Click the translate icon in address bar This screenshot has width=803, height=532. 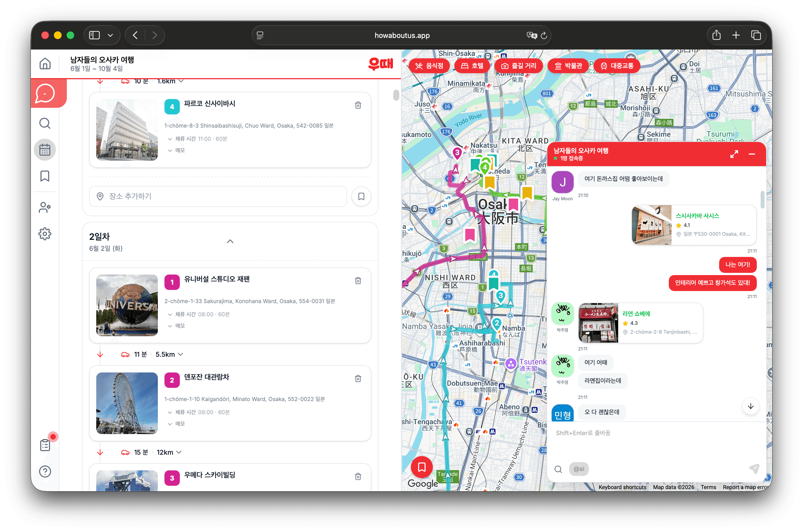[531, 35]
